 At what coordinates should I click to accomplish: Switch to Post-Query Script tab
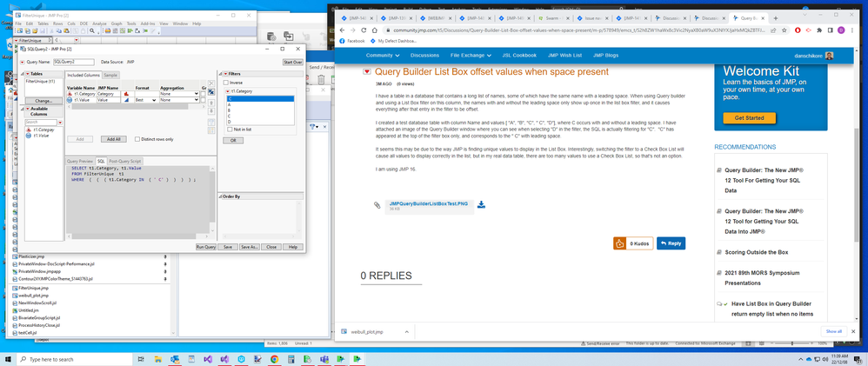tap(125, 161)
